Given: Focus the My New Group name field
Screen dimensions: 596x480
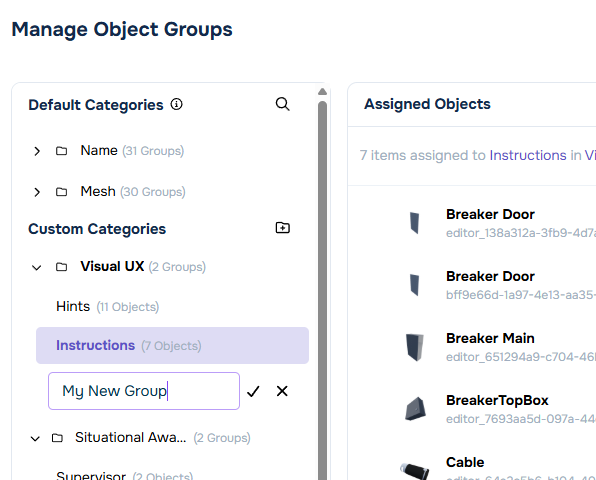Looking at the screenshot, I should point(144,391).
